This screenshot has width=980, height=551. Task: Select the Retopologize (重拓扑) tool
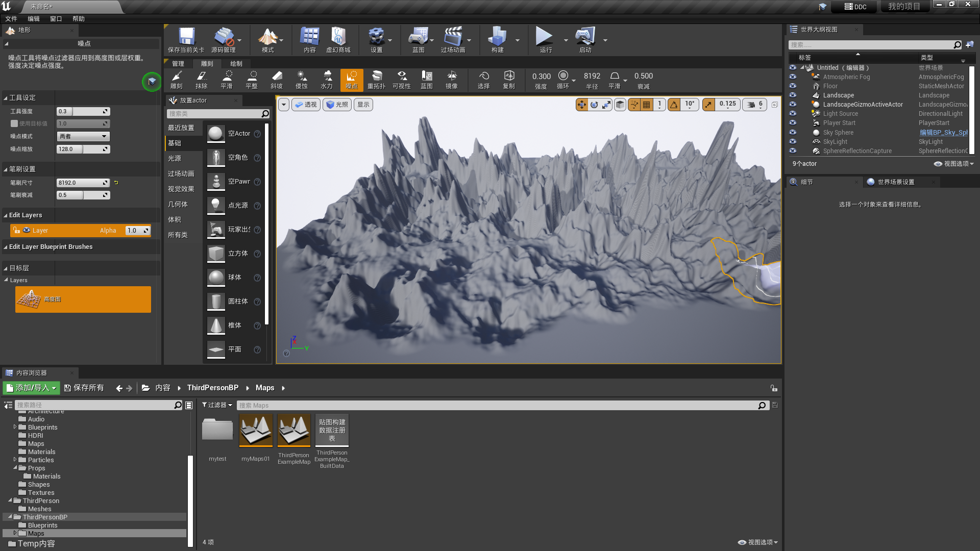coord(377,80)
